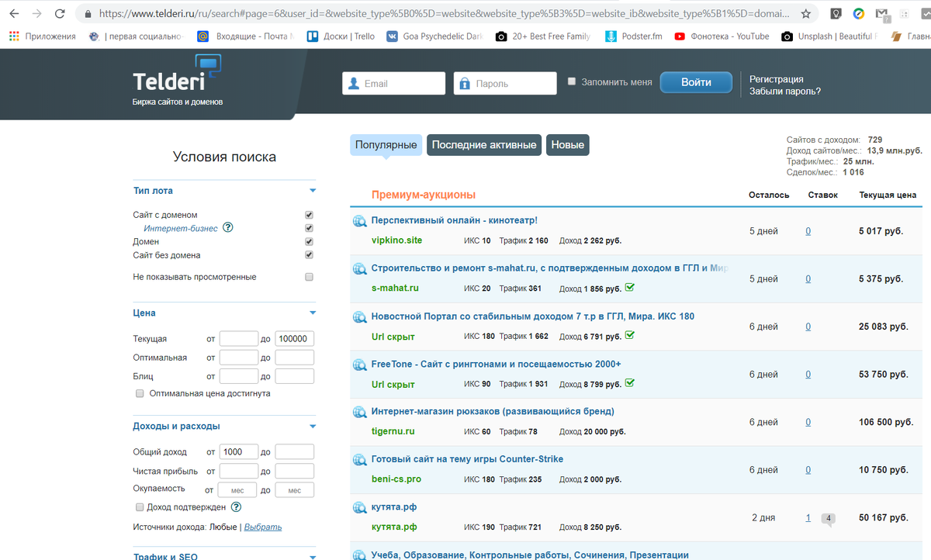Click Выбрать income sources link
Screen dimensions: 931x560
[263, 527]
